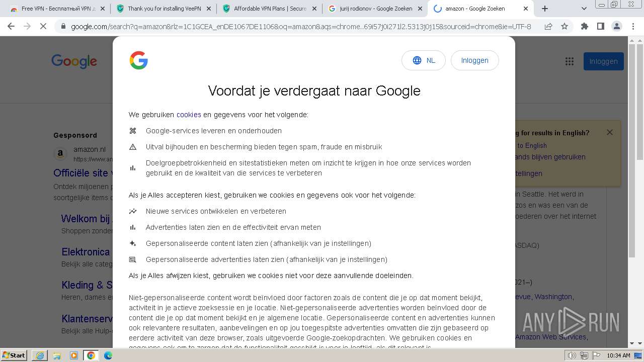Click the system clock 10:34 AM
This screenshot has height=362, width=644.
pyautogui.click(x=618, y=355)
